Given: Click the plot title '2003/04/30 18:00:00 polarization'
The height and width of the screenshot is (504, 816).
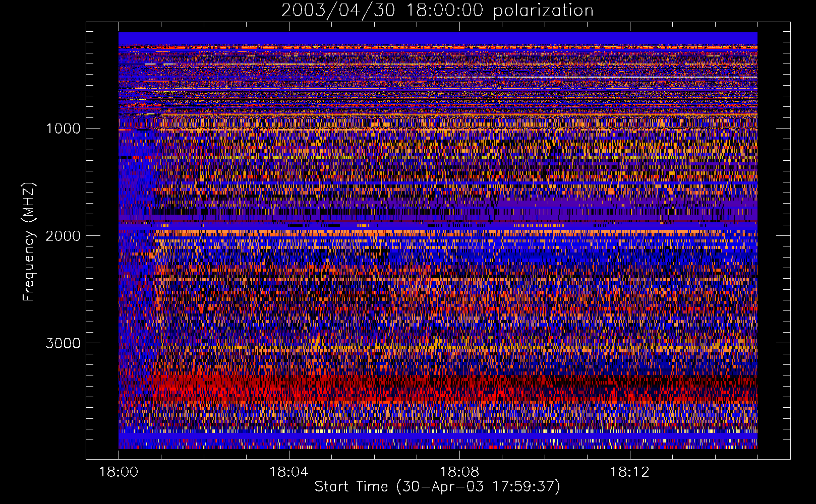Looking at the screenshot, I should click(437, 11).
